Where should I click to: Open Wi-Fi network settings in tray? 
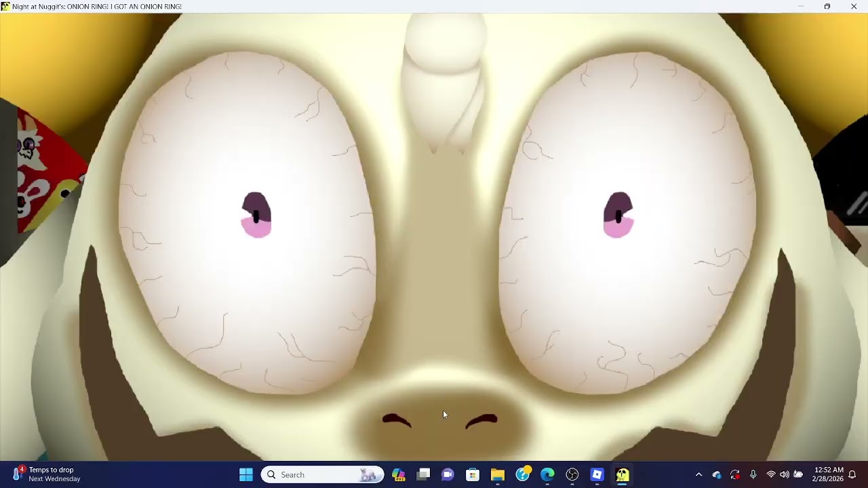(x=770, y=474)
